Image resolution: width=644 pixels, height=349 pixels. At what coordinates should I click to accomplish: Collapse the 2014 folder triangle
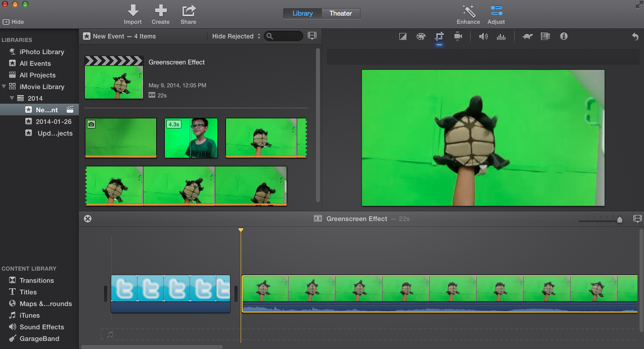pos(12,98)
